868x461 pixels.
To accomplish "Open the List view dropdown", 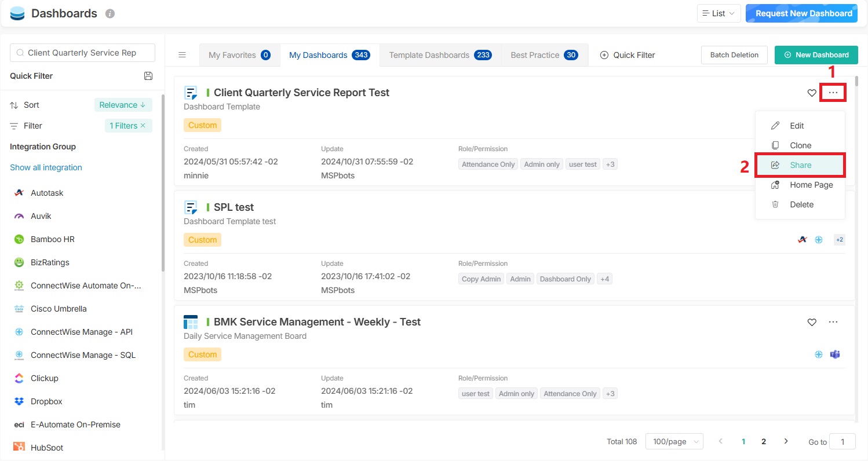I will point(719,13).
